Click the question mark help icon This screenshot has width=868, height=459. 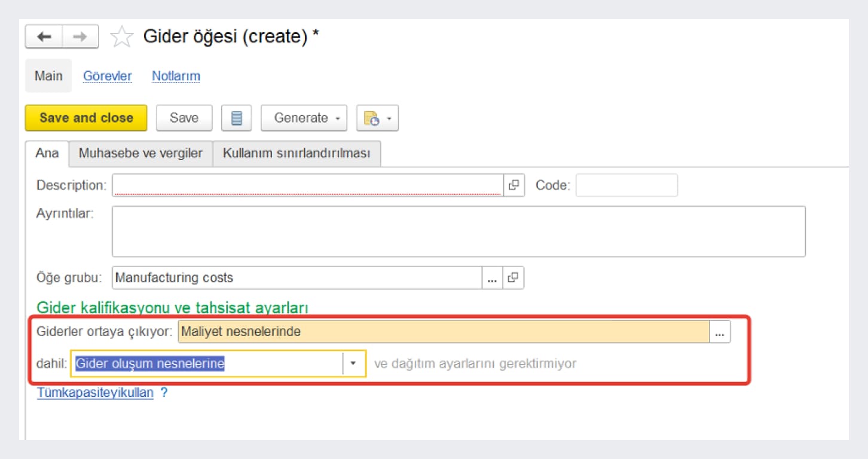tap(164, 393)
